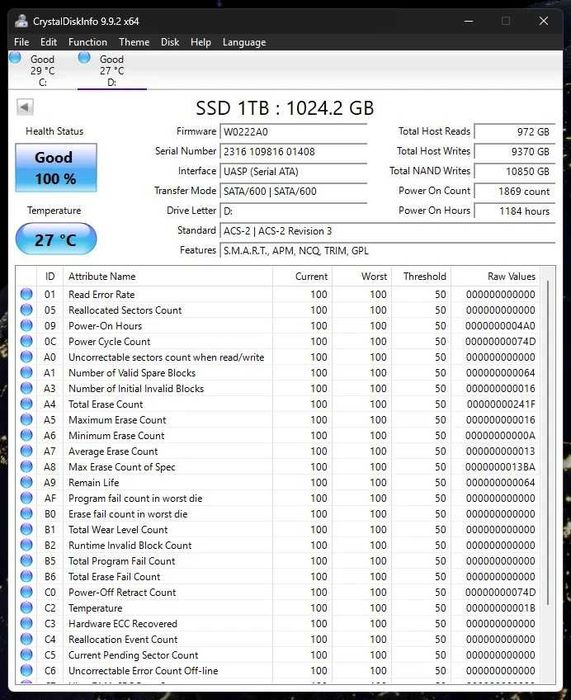Click status orb for Total Erase Count
This screenshot has height=700, width=571.
click(x=26, y=404)
